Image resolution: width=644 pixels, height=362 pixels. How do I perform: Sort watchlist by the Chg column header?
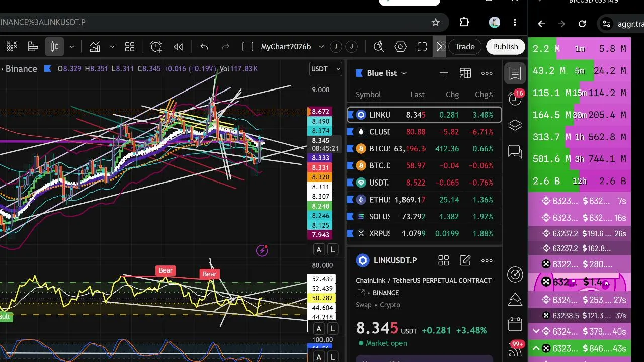[x=452, y=95]
